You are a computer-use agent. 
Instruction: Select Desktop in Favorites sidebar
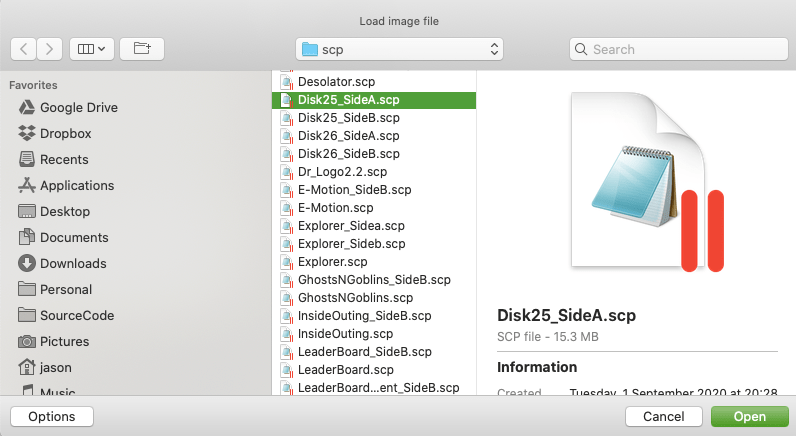65,212
